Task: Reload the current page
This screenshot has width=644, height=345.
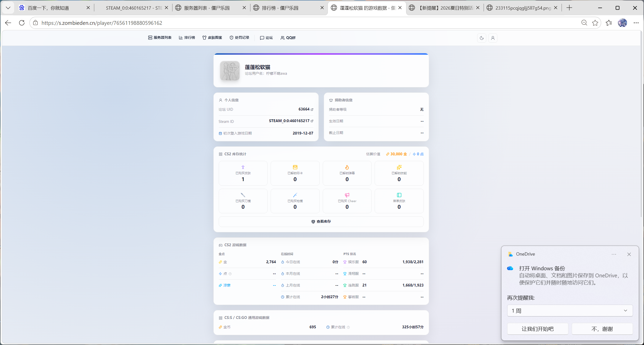Action: (22, 23)
